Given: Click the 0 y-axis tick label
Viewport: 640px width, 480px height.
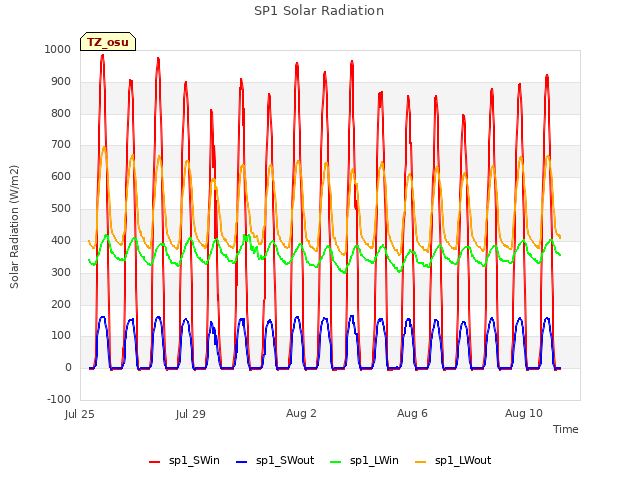Looking at the screenshot, I should tap(68, 367).
